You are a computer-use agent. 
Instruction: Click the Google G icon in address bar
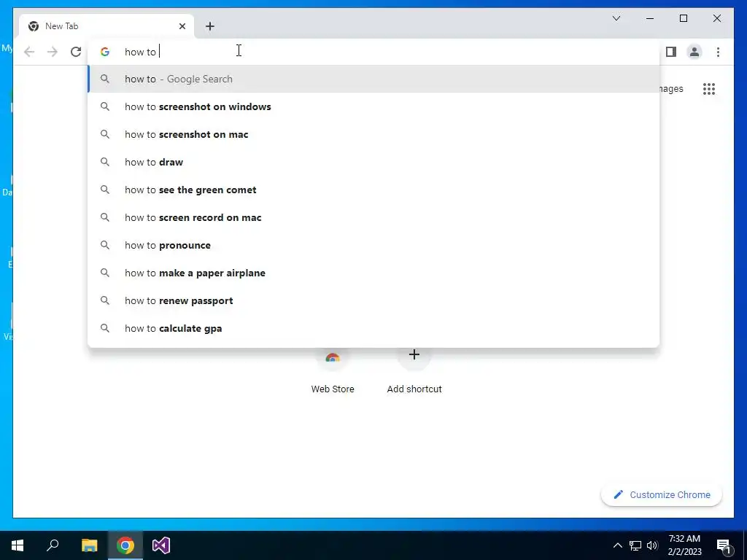click(x=105, y=52)
